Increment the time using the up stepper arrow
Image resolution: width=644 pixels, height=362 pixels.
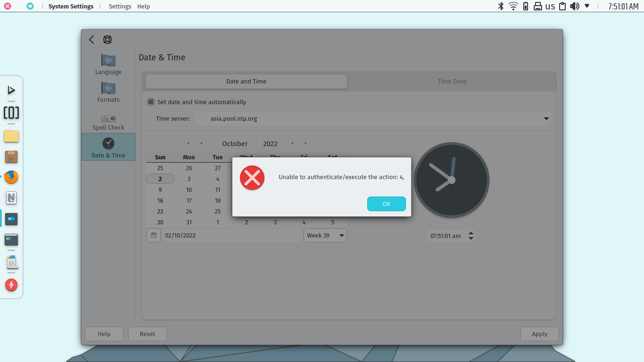click(471, 233)
